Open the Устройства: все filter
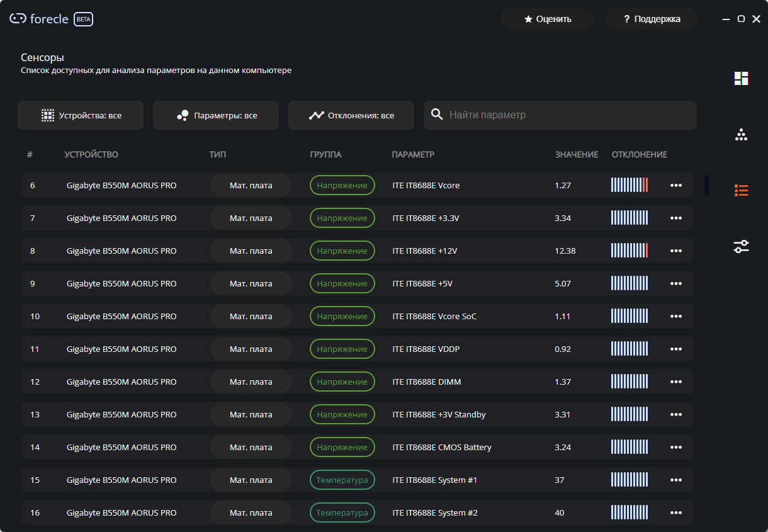Viewport: 768px width, 532px height. [x=81, y=115]
